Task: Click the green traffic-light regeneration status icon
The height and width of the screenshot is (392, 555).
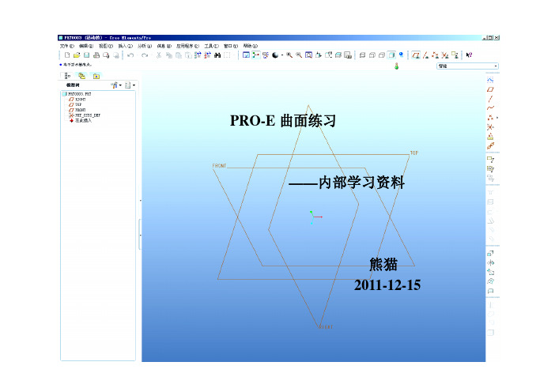Action: (396, 66)
